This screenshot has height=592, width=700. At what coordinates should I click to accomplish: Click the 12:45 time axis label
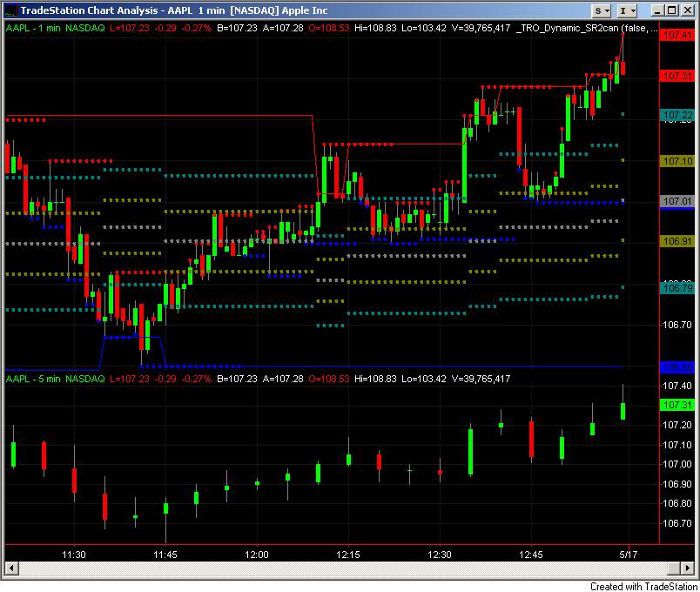point(531,555)
